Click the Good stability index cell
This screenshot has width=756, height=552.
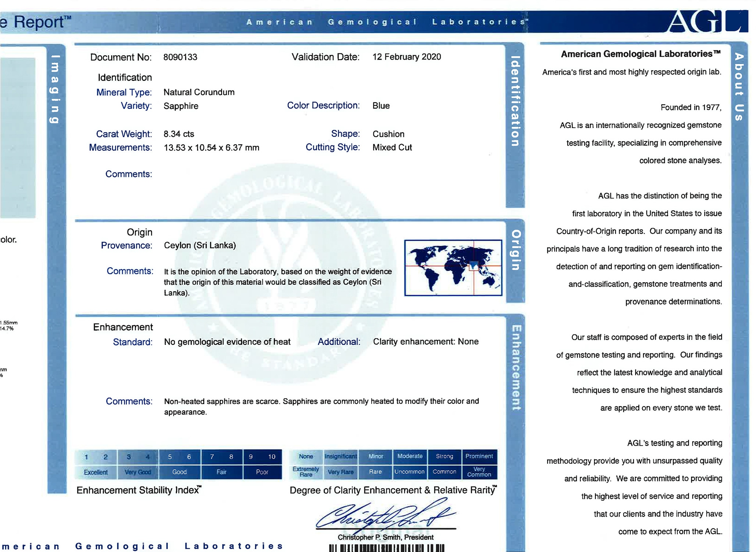(x=180, y=472)
